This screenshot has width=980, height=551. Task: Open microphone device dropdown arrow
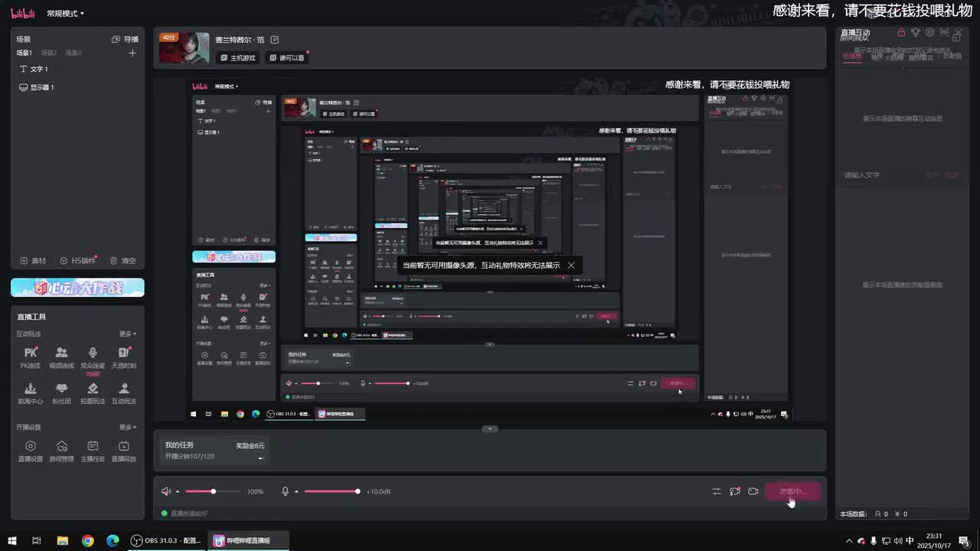click(296, 492)
